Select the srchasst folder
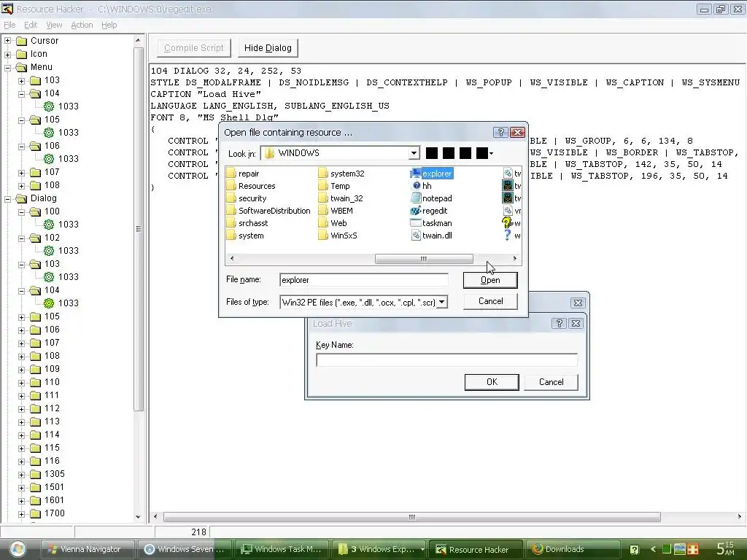This screenshot has height=560, width=747. coord(247,223)
